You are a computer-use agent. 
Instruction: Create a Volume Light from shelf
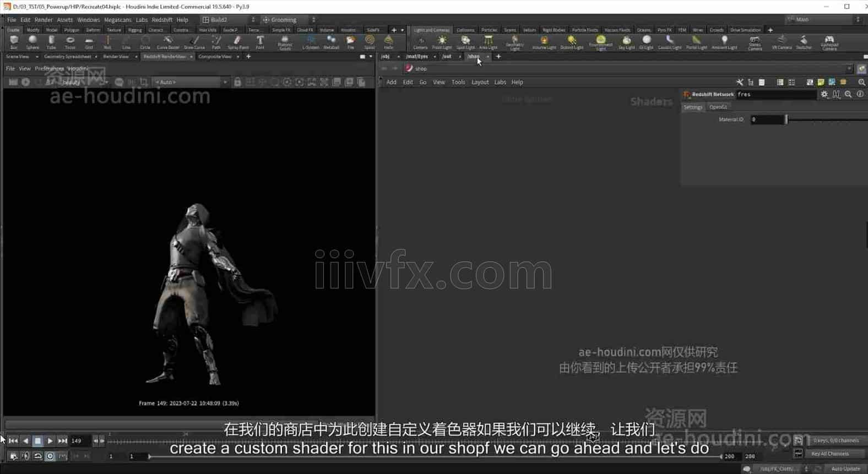544,42
